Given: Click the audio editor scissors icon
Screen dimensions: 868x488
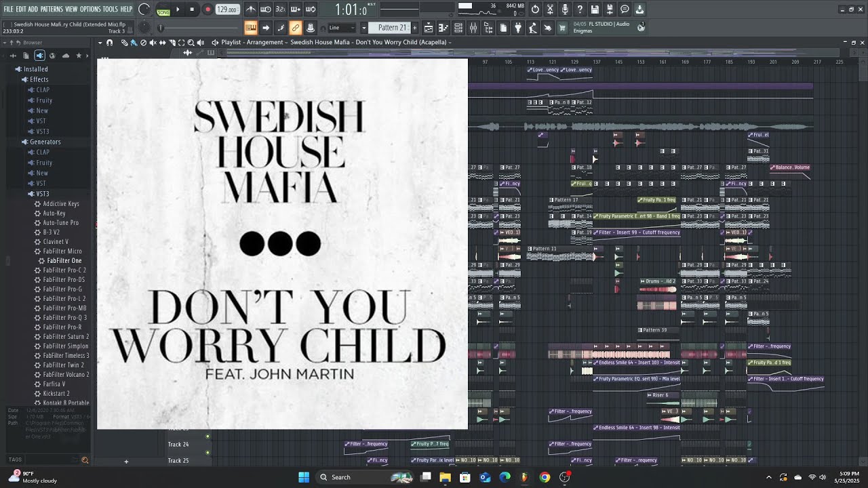Looking at the screenshot, I should [x=550, y=9].
